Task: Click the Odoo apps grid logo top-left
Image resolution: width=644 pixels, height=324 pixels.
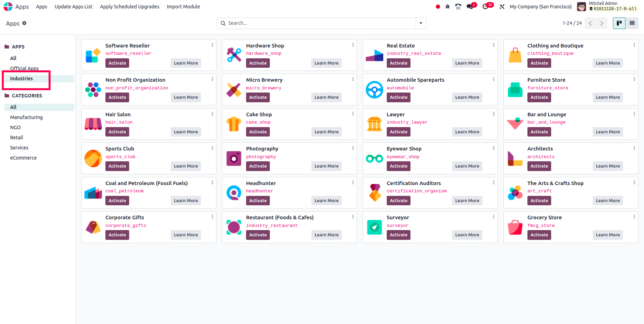Action: tap(8, 6)
